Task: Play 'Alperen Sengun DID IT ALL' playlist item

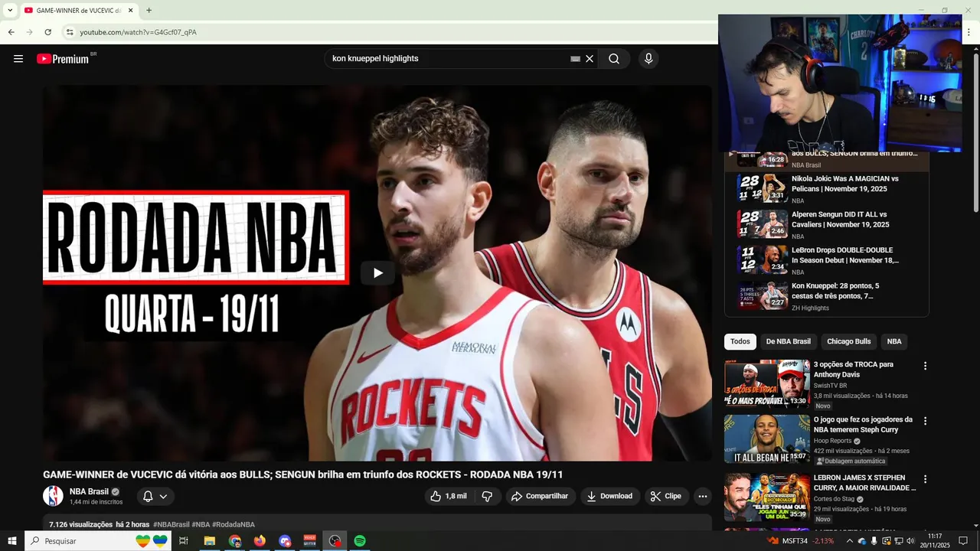Action: click(827, 224)
